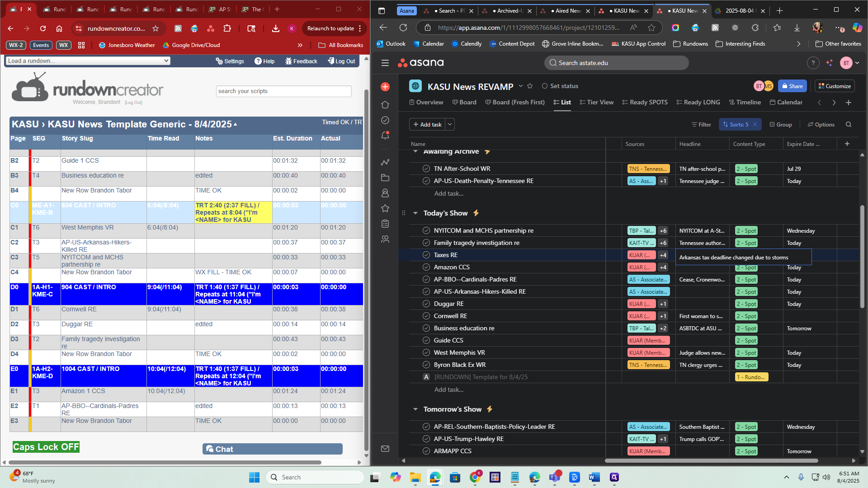
Task: Switch to the Board tab
Action: click(x=464, y=102)
